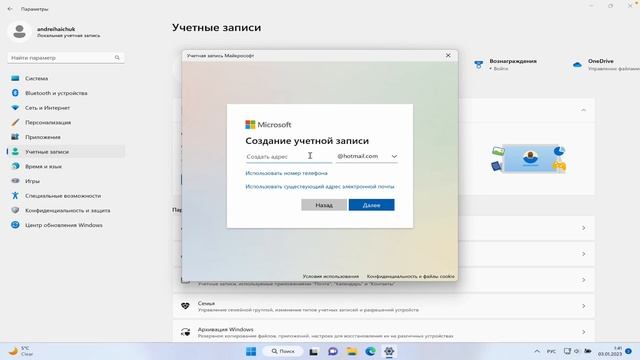This screenshot has width=640, height=360.
Task: Open the weather widget on the taskbar
Action: click(20, 351)
